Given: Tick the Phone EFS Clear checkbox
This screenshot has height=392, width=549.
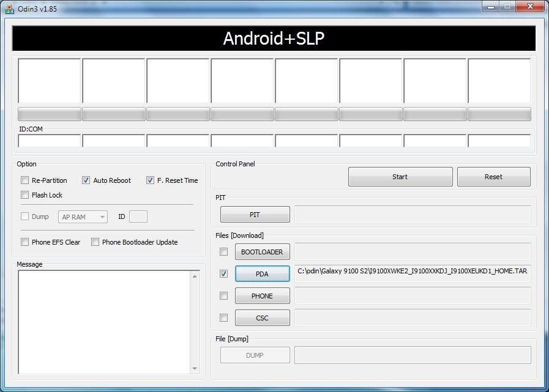Looking at the screenshot, I should (x=24, y=242).
